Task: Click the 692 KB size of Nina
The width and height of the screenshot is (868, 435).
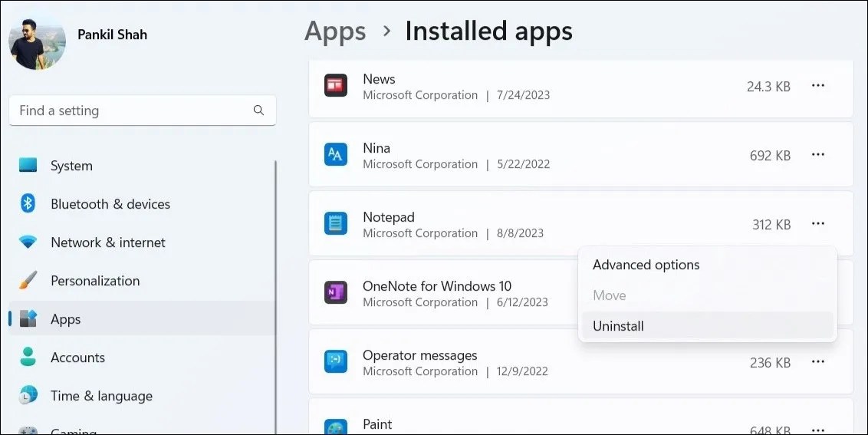Action: [x=770, y=156]
